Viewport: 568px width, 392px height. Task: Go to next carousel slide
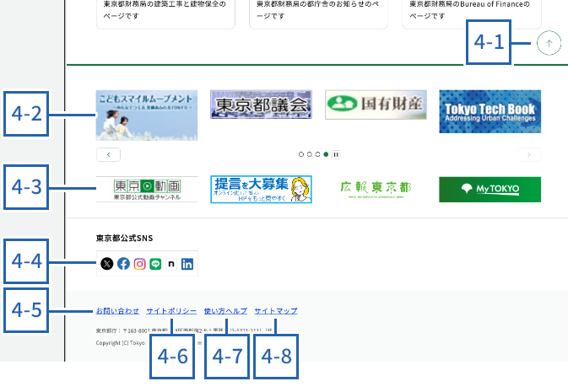[529, 154]
